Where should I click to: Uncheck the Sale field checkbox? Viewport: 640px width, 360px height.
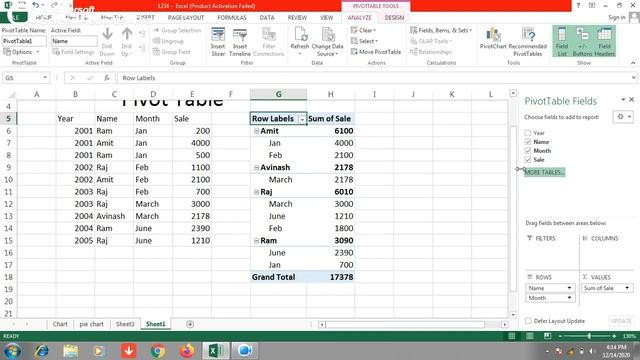coord(528,160)
